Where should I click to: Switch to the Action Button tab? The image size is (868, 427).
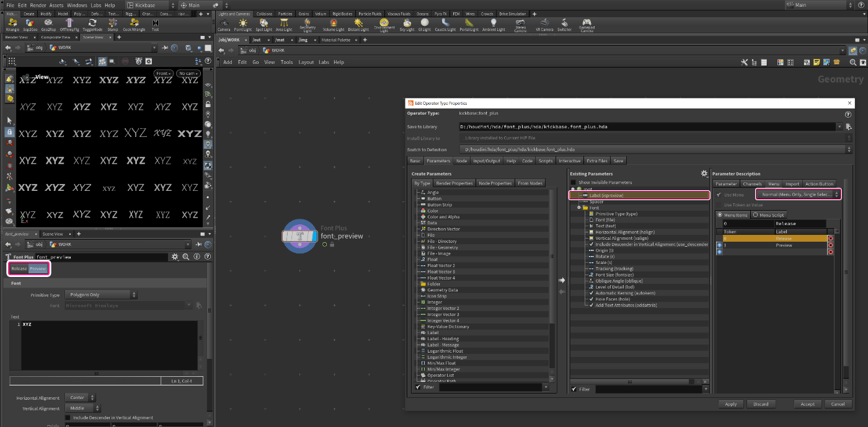[819, 184]
